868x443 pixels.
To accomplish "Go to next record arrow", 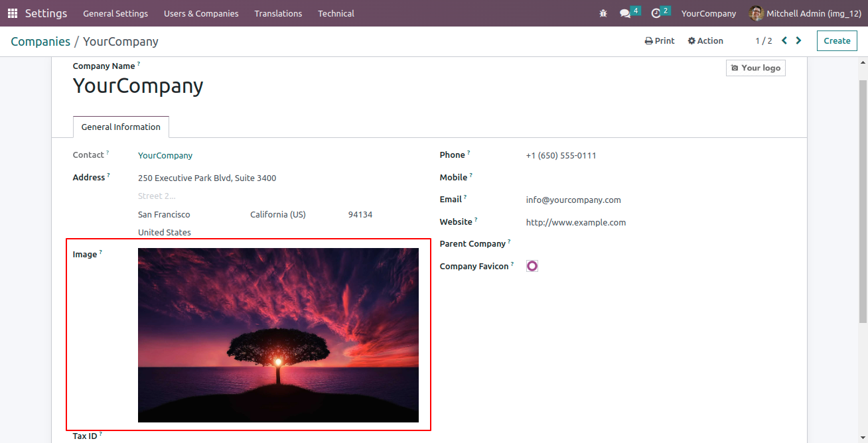I will (x=798, y=40).
